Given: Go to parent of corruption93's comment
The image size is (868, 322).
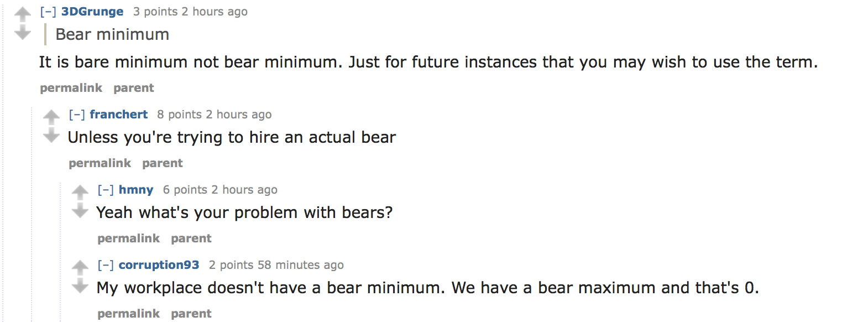Looking at the screenshot, I should pos(191,314).
